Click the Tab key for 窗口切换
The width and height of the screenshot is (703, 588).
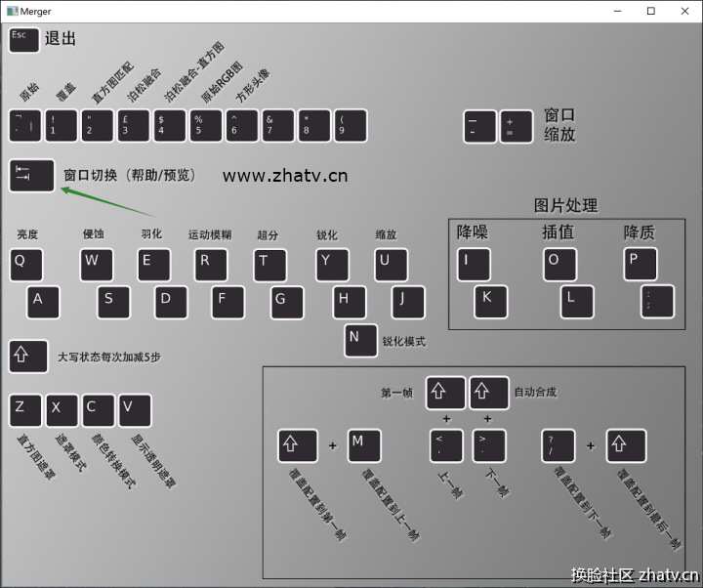[32, 176]
